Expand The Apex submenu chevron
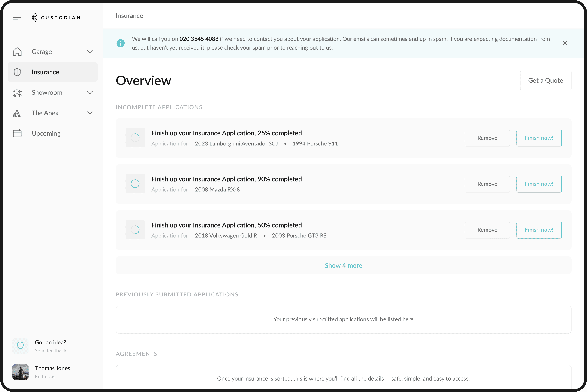 pyautogui.click(x=90, y=113)
